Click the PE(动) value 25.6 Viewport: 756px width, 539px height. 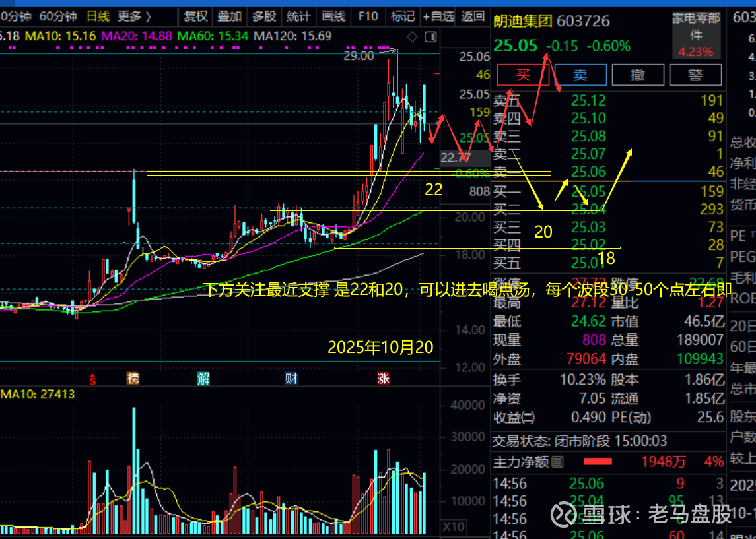[710, 417]
